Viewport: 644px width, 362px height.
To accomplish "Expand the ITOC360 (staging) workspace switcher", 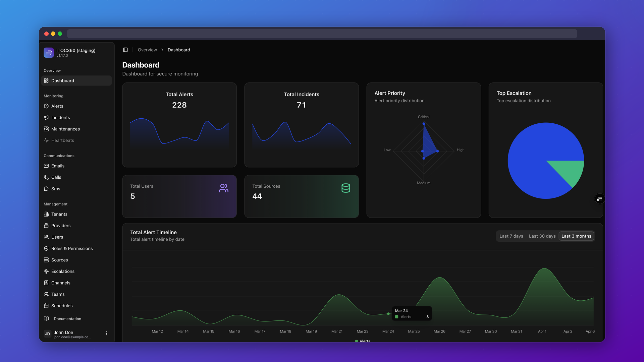I will (x=76, y=53).
